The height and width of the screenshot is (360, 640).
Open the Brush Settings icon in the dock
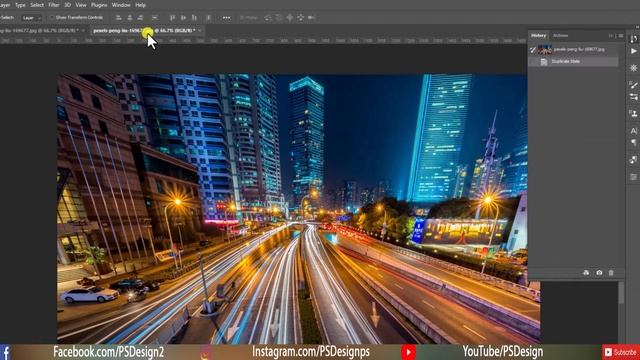(x=633, y=85)
